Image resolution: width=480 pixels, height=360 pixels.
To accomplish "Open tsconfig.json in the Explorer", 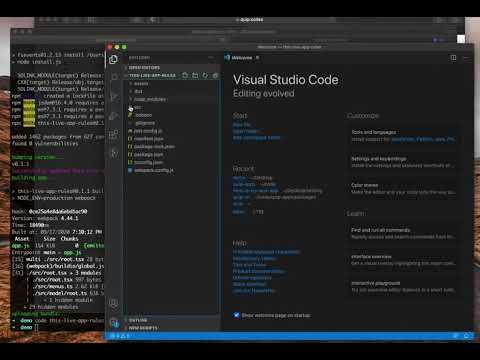I will tap(173, 162).
